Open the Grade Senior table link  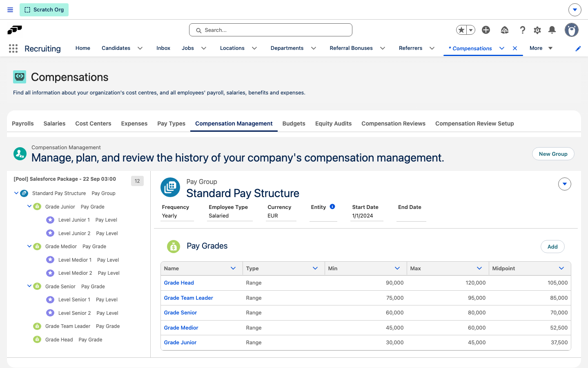point(180,313)
